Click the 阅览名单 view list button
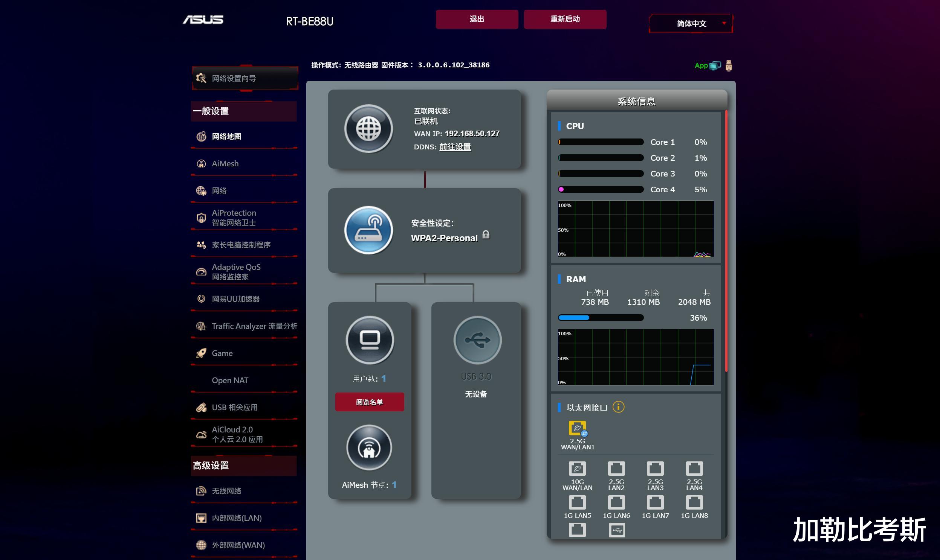Viewport: 940px width, 560px height. pos(369,402)
